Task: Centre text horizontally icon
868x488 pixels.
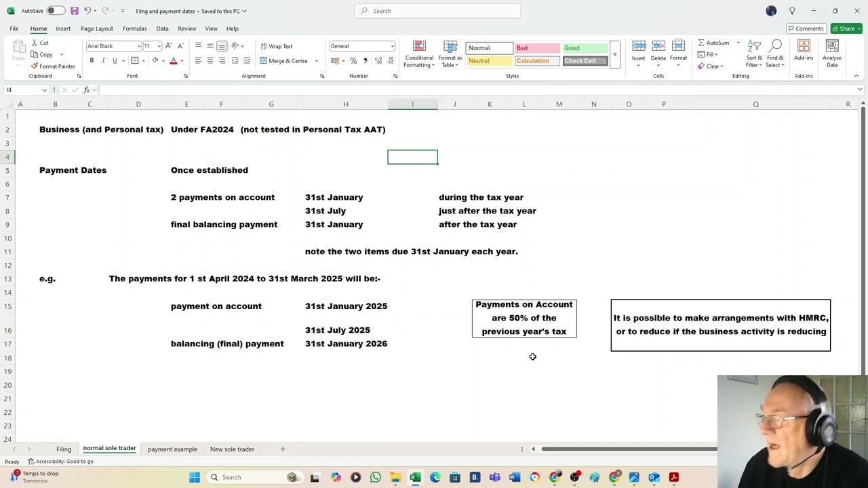Action: [x=210, y=61]
